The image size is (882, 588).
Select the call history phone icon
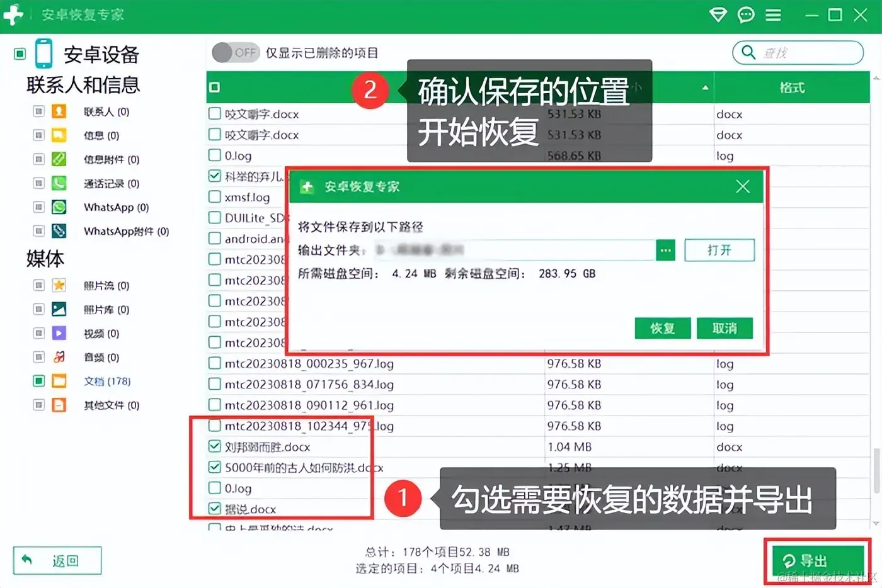(59, 183)
